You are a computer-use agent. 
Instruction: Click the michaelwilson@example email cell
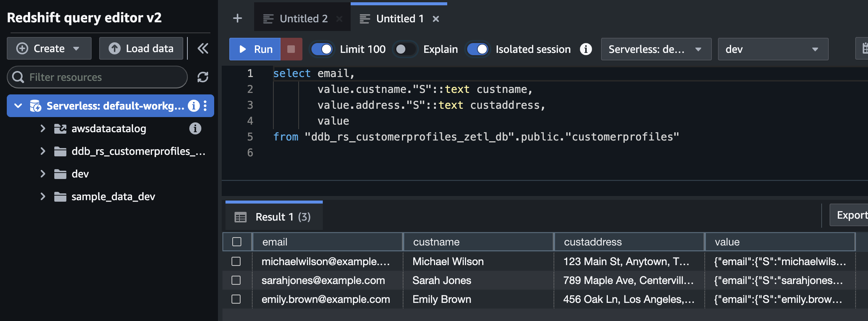(327, 261)
